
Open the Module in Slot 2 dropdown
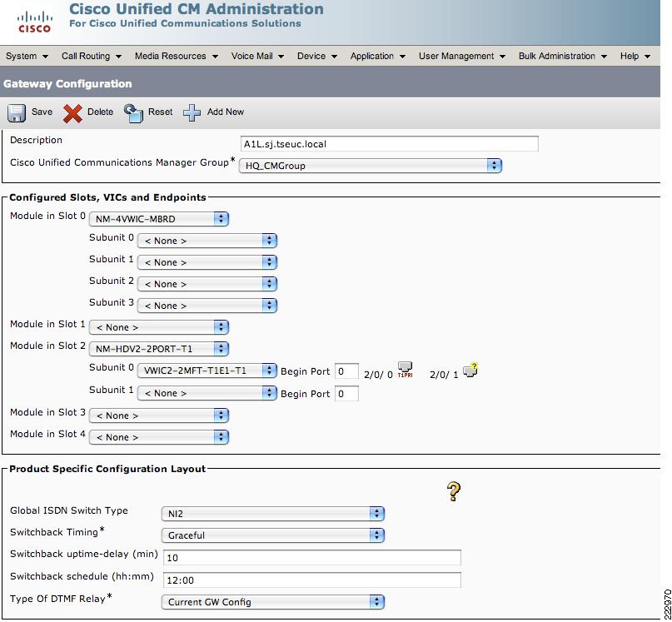click(x=158, y=349)
